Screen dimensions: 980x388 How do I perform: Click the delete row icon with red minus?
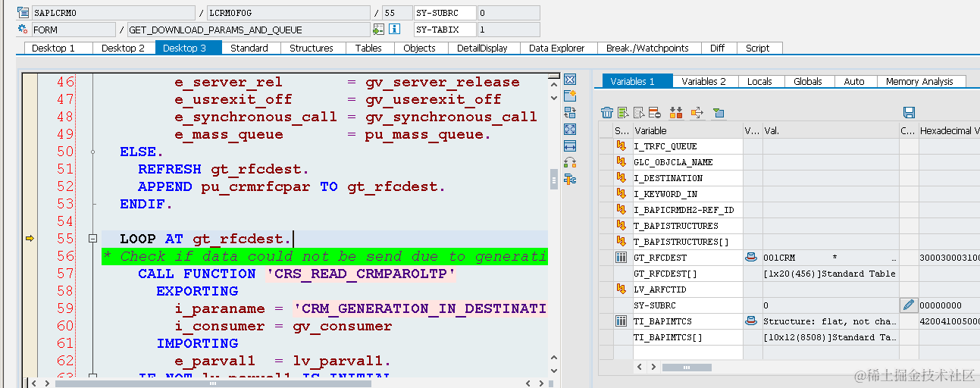[x=655, y=113]
